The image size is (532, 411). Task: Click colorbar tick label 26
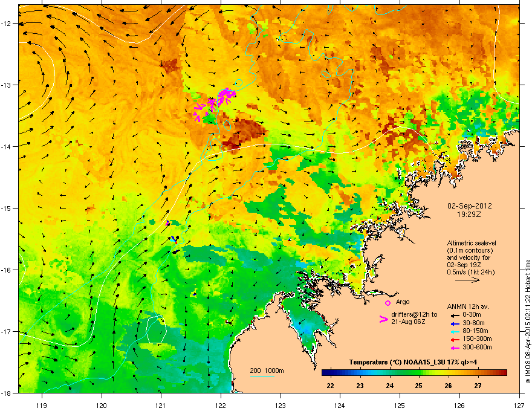tap(448, 386)
